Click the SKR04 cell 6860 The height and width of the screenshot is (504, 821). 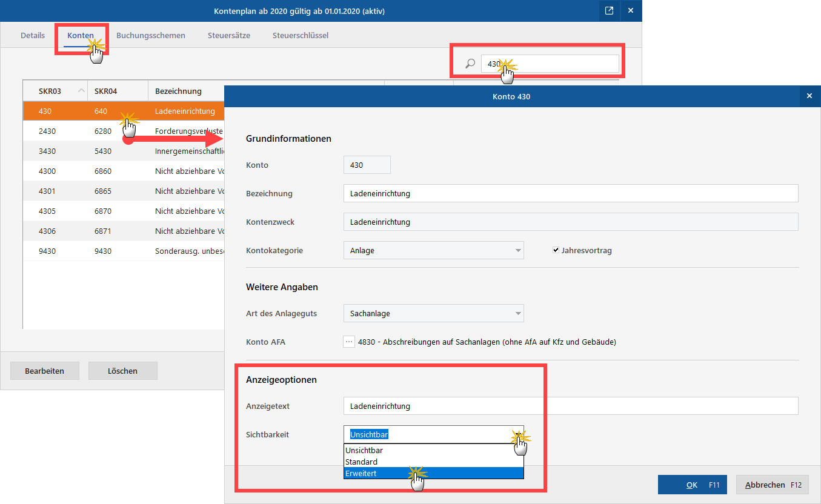coord(103,171)
